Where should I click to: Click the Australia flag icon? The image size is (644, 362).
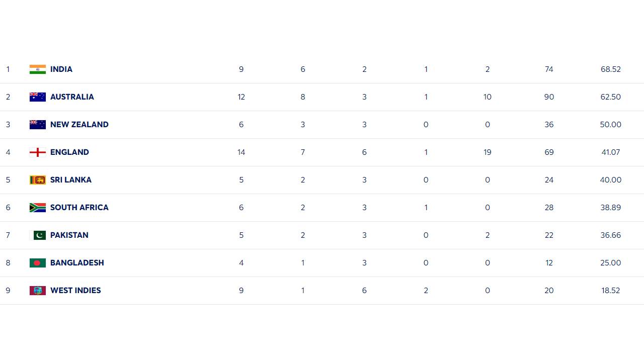pos(38,97)
